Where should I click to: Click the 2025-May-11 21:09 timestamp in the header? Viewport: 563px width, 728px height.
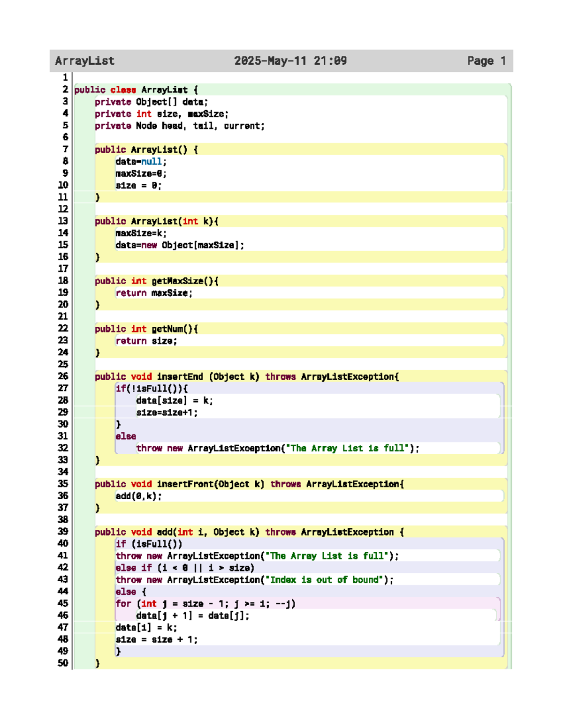coord(290,61)
